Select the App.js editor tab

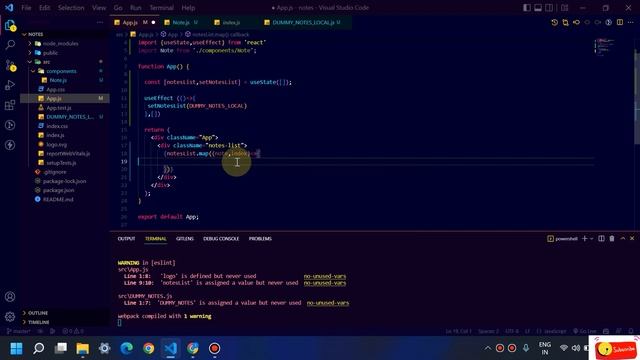click(134, 22)
